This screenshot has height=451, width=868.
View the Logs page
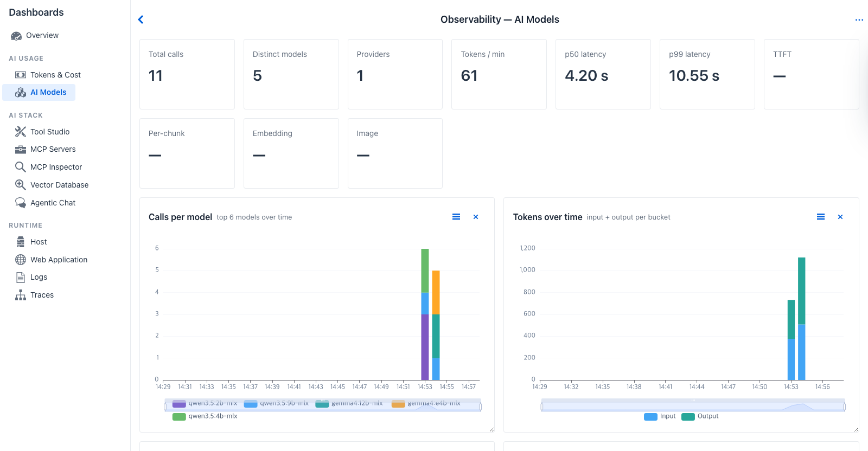coord(39,278)
